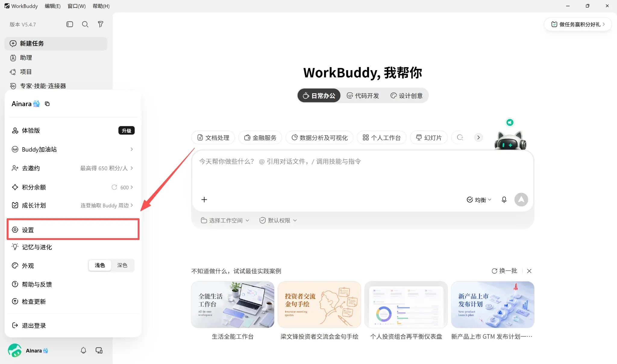Add attachment with the plus icon
Screen dimensions: 617x364
pyautogui.click(x=204, y=200)
